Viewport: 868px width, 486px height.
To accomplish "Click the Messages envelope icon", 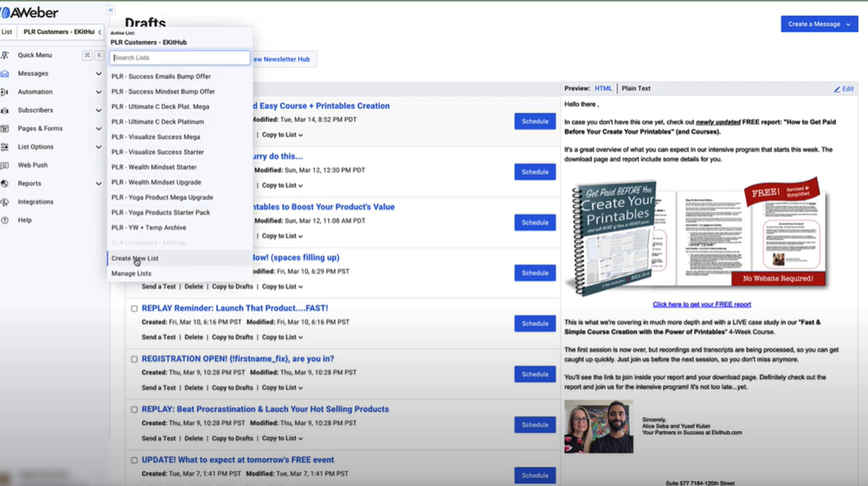I will (5, 73).
